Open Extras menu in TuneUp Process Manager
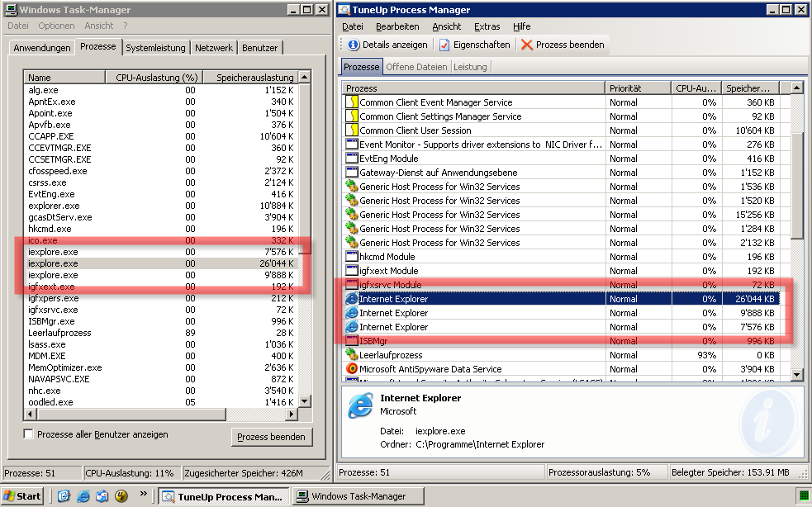The image size is (812, 507). [x=487, y=26]
